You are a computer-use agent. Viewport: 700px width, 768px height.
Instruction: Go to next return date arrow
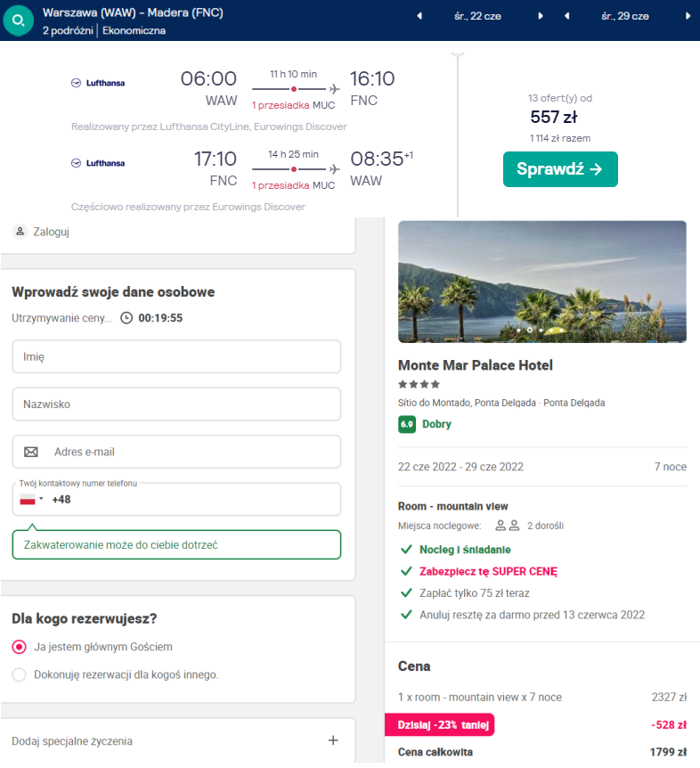688,16
